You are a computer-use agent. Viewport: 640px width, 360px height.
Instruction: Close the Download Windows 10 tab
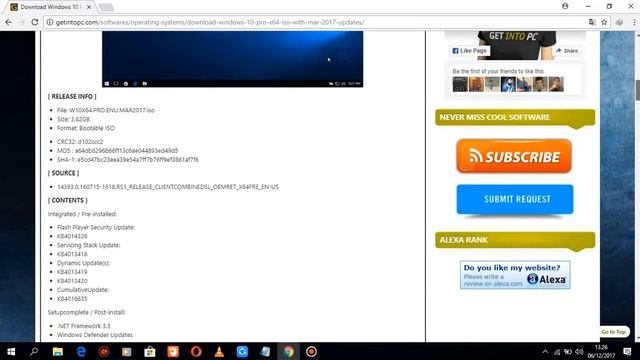[89, 7]
